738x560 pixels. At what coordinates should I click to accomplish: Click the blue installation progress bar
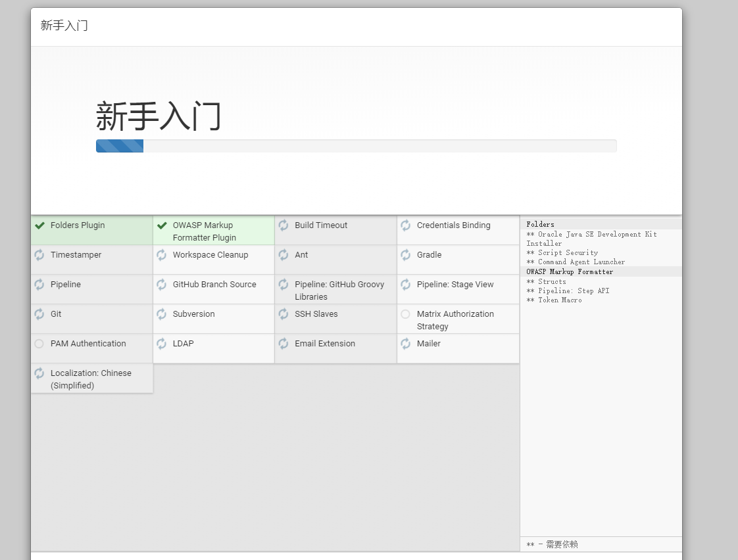(120, 146)
